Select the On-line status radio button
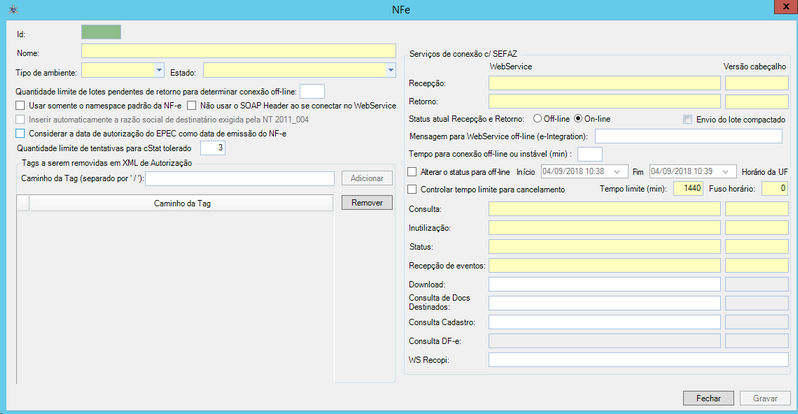Image resolution: width=798 pixels, height=414 pixels. pyautogui.click(x=579, y=119)
